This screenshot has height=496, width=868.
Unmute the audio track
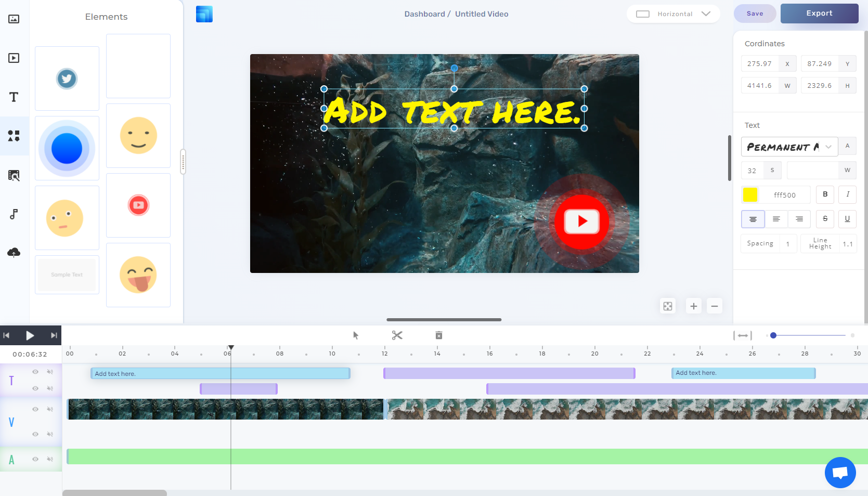click(x=50, y=459)
